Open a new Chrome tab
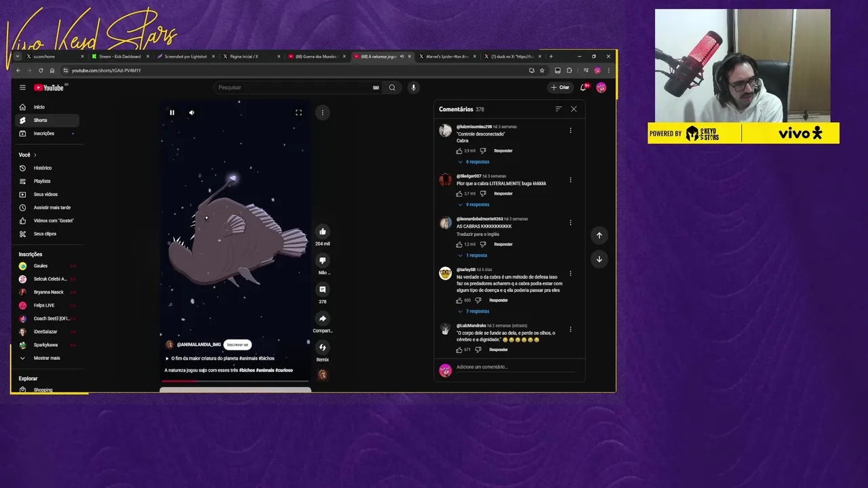Screen dimensions: 868x488 pyautogui.click(x=551, y=56)
